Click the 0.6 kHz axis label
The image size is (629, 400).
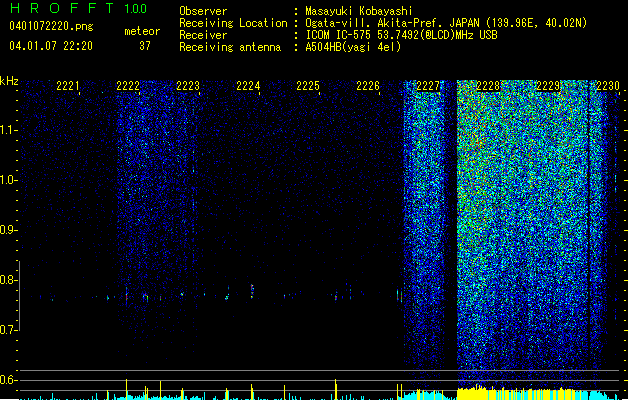tap(8, 380)
